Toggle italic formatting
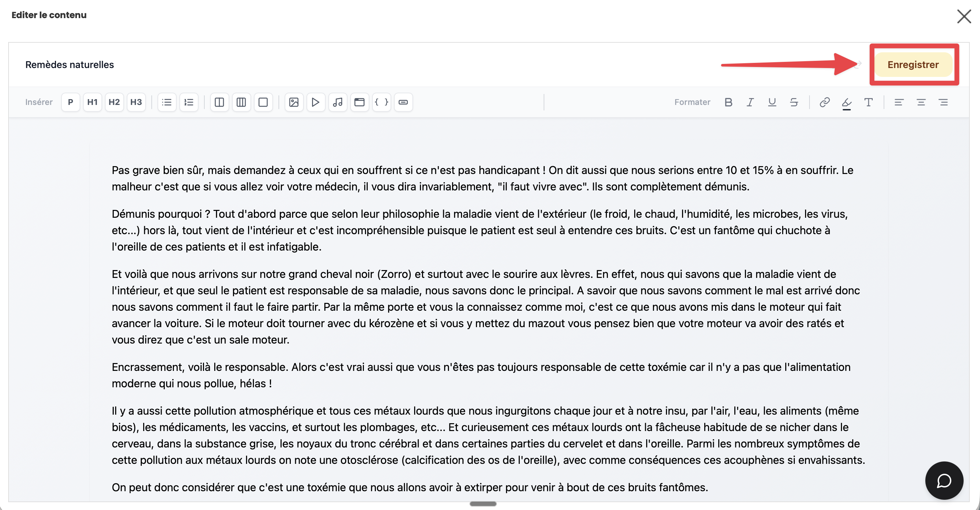Screen dimensions: 980x510 pos(750,102)
